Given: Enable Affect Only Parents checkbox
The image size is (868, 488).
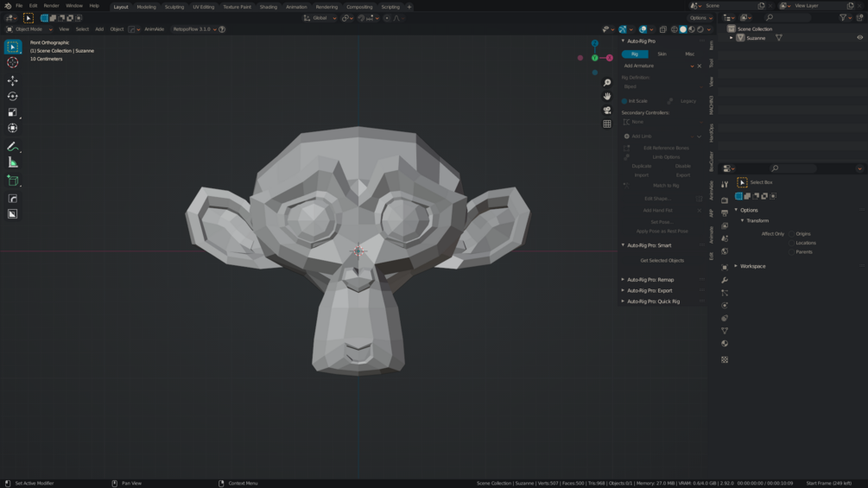Looking at the screenshot, I should click(x=792, y=251).
